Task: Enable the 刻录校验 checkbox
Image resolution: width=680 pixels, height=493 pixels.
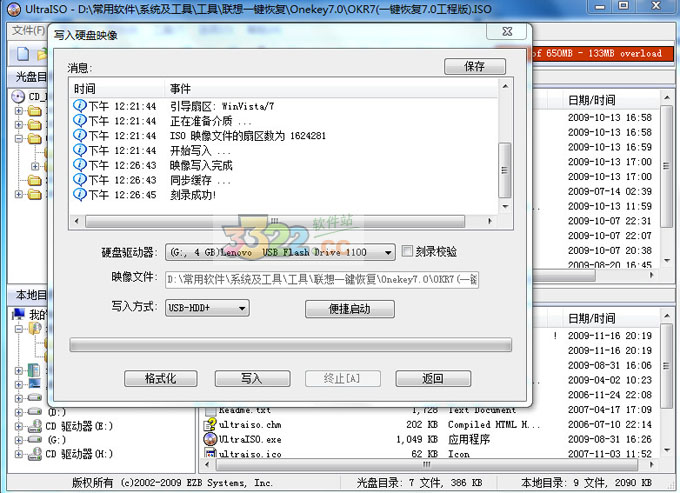Action: click(x=407, y=251)
